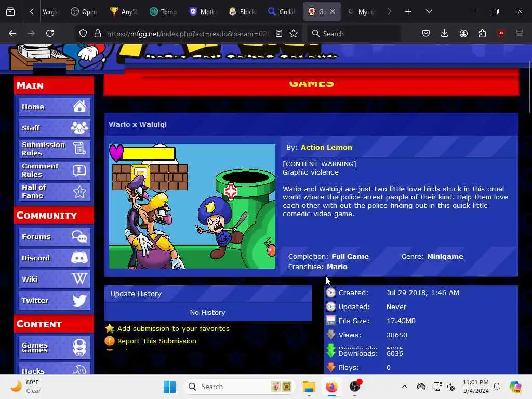
Task: Open Windows Start menu
Action: (170, 387)
